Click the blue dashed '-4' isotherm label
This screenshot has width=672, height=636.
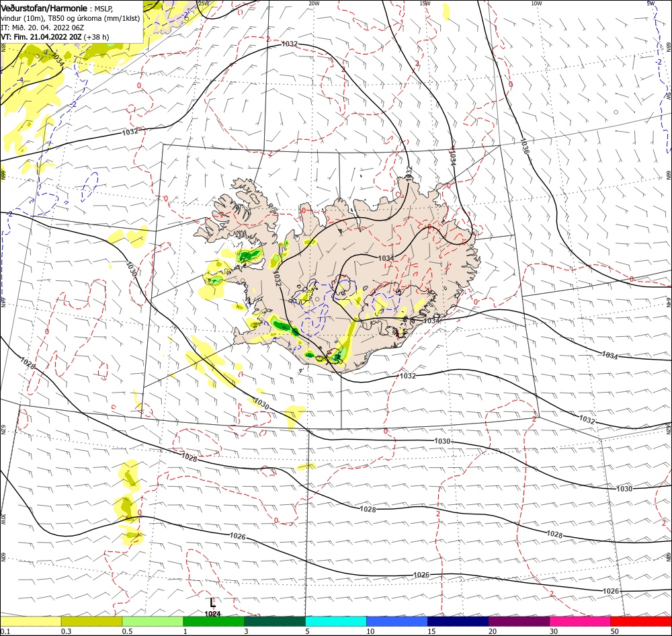pos(19,80)
